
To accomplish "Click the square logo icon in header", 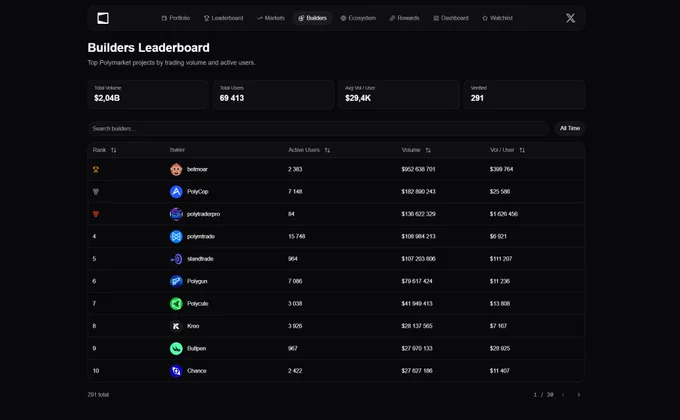I will [103, 18].
